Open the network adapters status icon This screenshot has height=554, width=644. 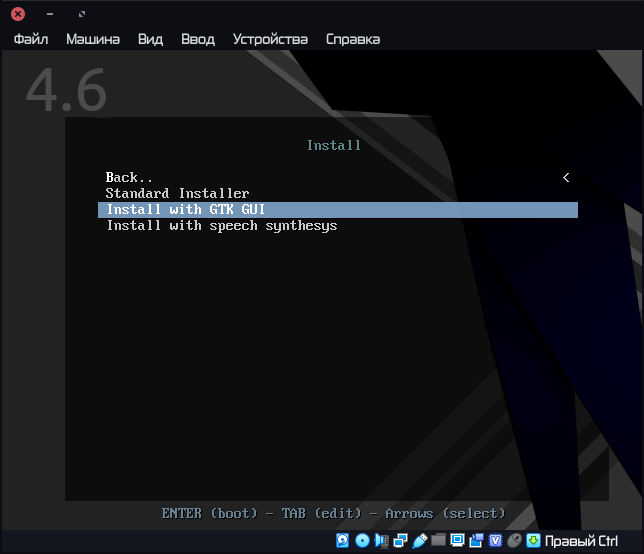tap(400, 541)
